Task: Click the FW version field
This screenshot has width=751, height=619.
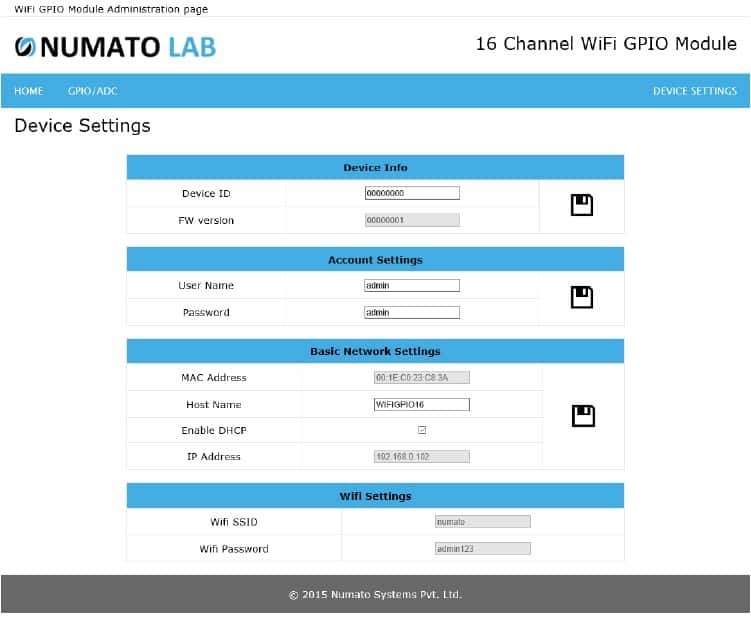Action: pyautogui.click(x=412, y=220)
